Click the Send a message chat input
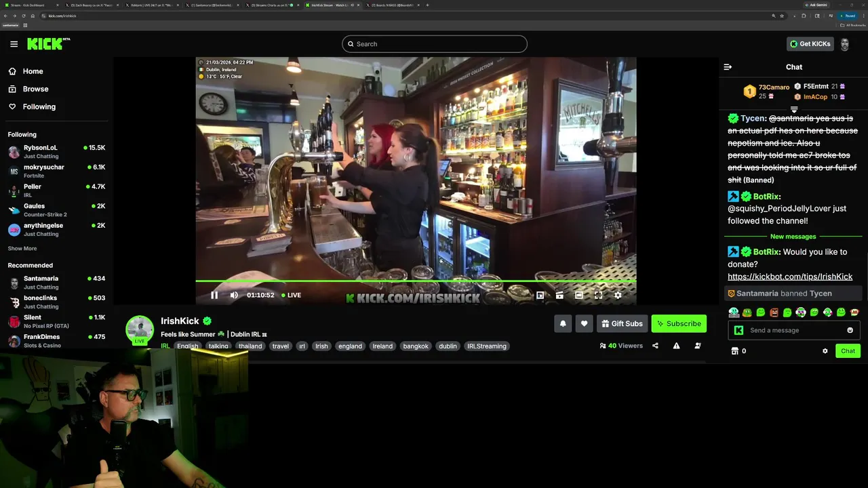The image size is (868, 488). (793, 330)
